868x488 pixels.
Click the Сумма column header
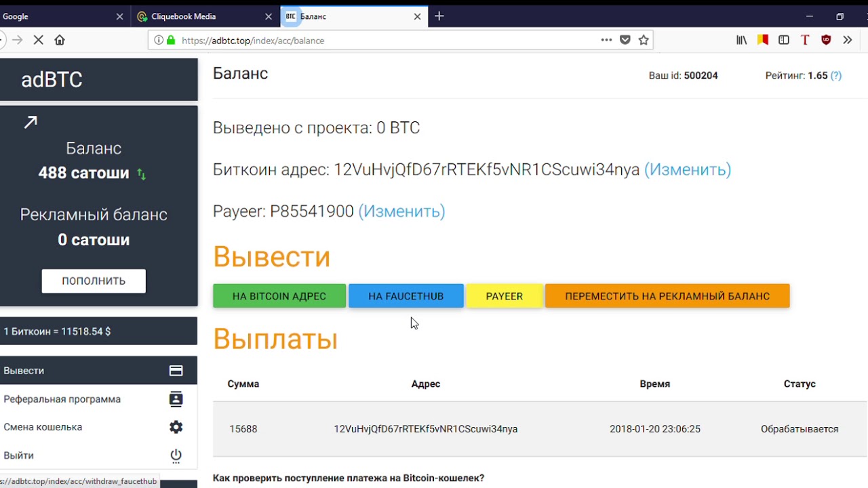point(243,384)
